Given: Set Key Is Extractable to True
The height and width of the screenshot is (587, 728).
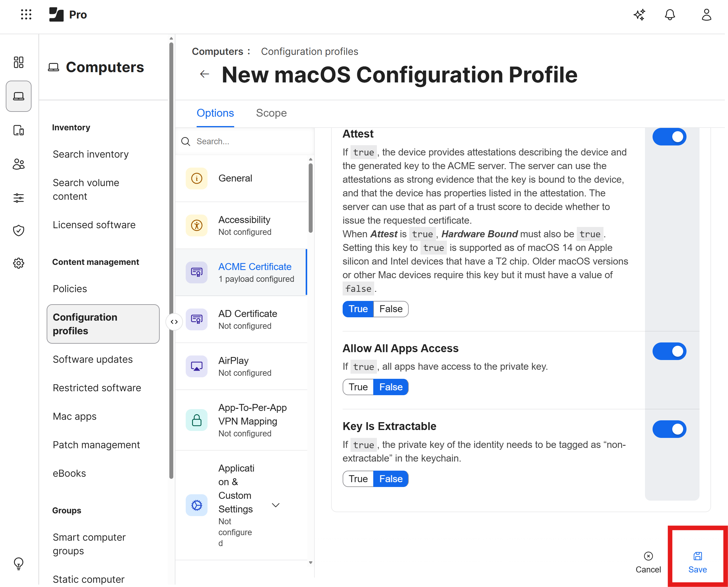Looking at the screenshot, I should [x=358, y=479].
